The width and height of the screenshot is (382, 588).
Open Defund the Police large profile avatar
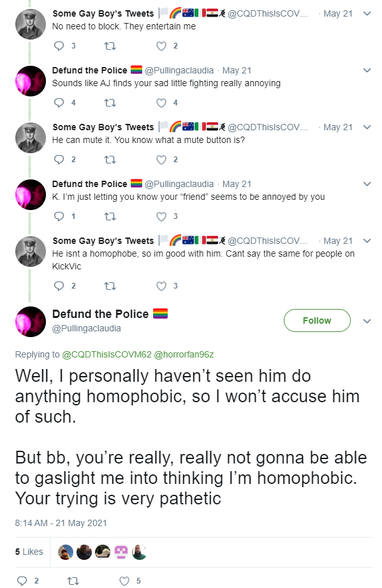coord(31,322)
